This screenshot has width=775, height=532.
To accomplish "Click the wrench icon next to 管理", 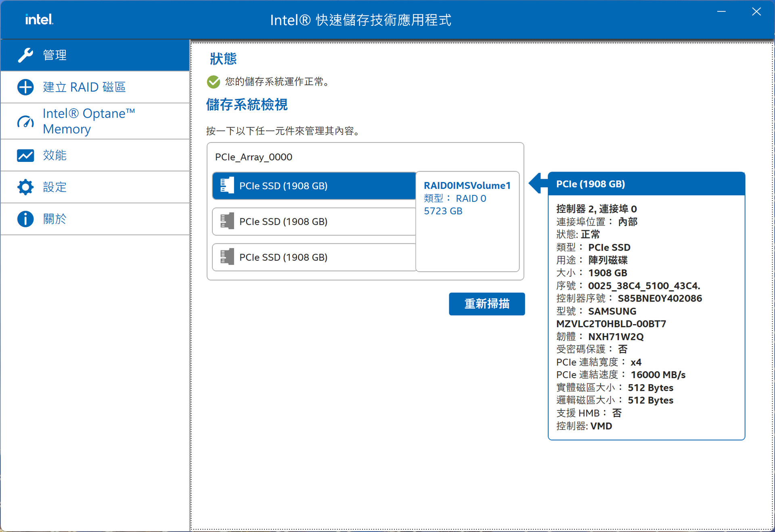I will pyautogui.click(x=25, y=55).
